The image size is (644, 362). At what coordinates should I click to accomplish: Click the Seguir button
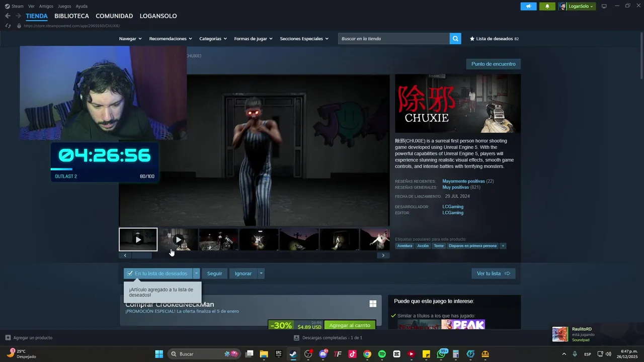coord(214,274)
